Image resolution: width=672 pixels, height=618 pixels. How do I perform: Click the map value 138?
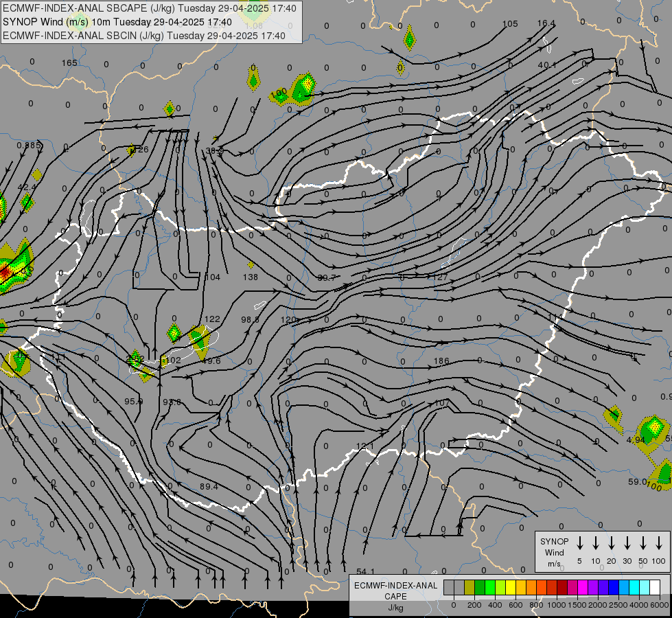point(251,277)
